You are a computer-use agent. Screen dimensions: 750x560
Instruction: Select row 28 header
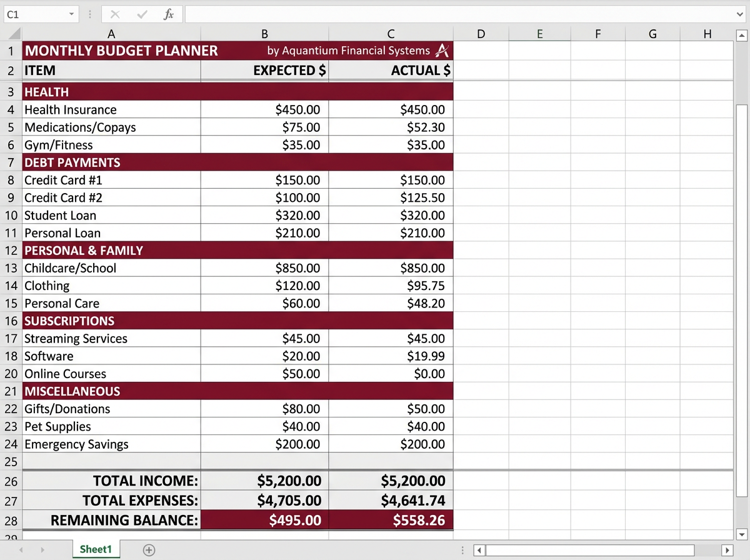click(x=10, y=520)
